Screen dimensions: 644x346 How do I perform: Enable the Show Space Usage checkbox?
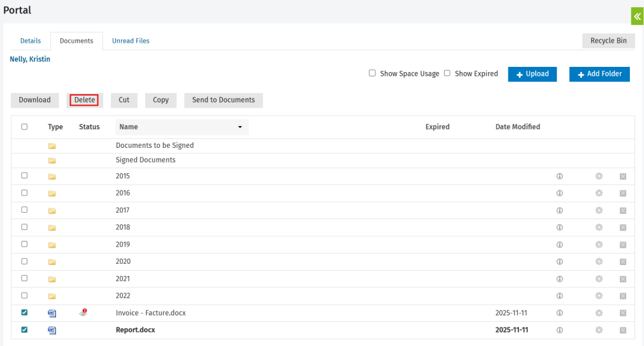click(372, 73)
